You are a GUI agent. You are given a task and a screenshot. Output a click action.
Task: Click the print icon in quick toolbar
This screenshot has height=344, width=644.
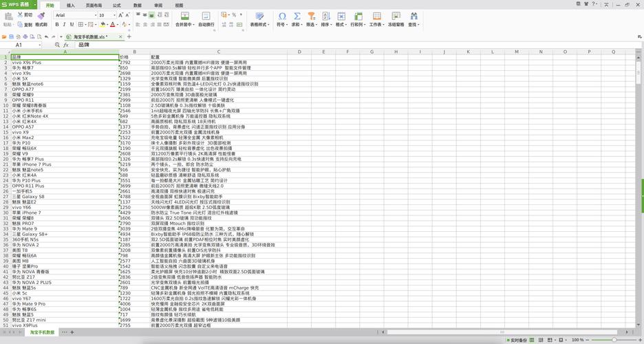[25, 37]
